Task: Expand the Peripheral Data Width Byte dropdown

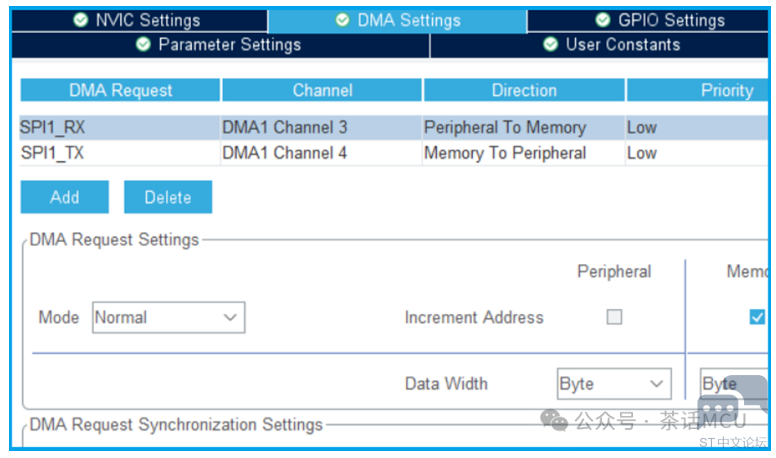Action: coord(614,384)
